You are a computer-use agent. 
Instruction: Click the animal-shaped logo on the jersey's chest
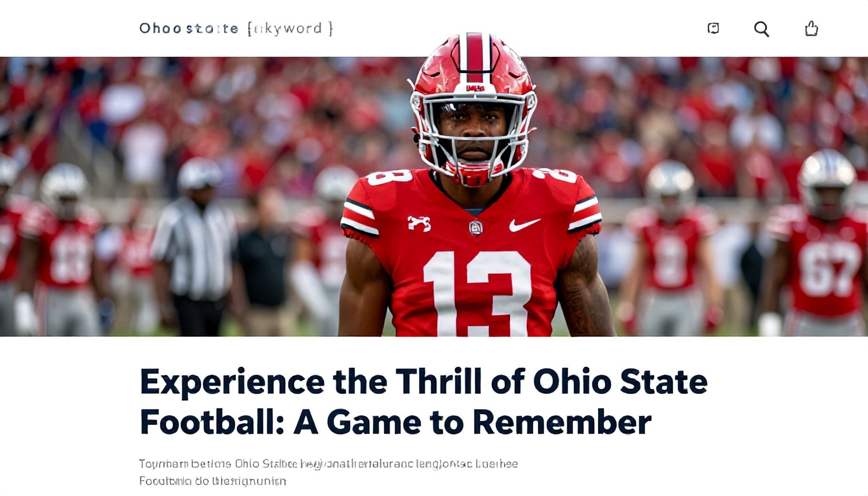pos(419,223)
